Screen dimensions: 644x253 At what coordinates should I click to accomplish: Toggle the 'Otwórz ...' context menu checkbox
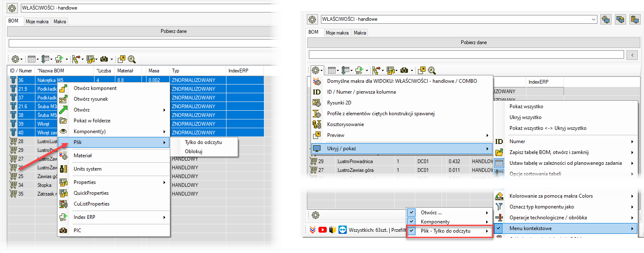[x=411, y=212]
